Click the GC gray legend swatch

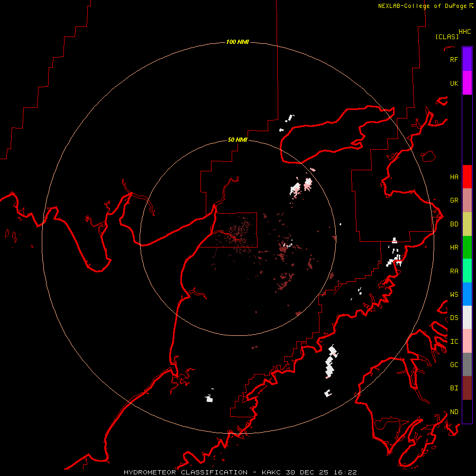click(467, 364)
